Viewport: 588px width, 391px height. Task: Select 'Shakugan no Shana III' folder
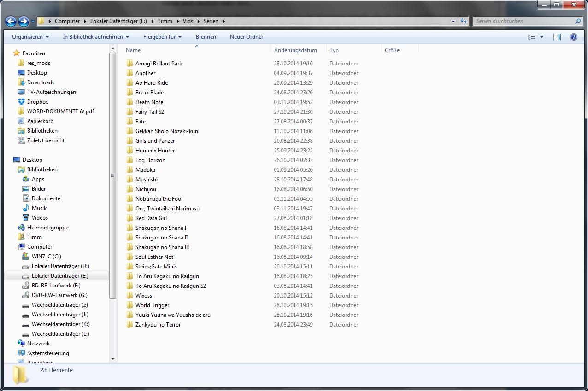click(162, 247)
